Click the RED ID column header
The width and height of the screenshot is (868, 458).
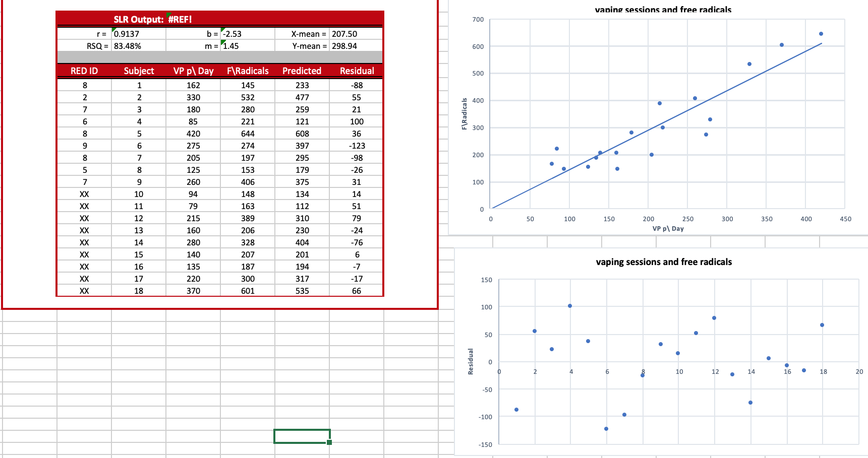coord(84,71)
